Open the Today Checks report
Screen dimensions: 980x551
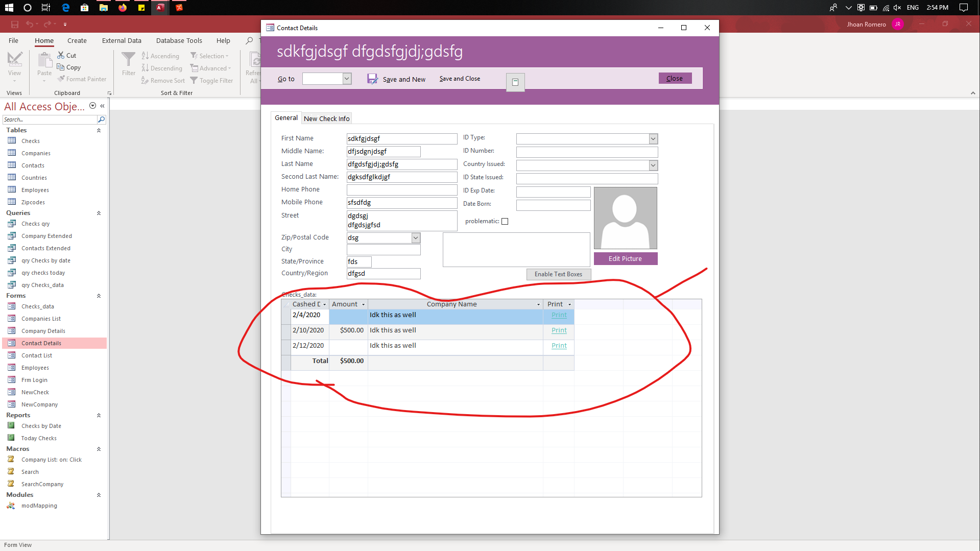(39, 438)
